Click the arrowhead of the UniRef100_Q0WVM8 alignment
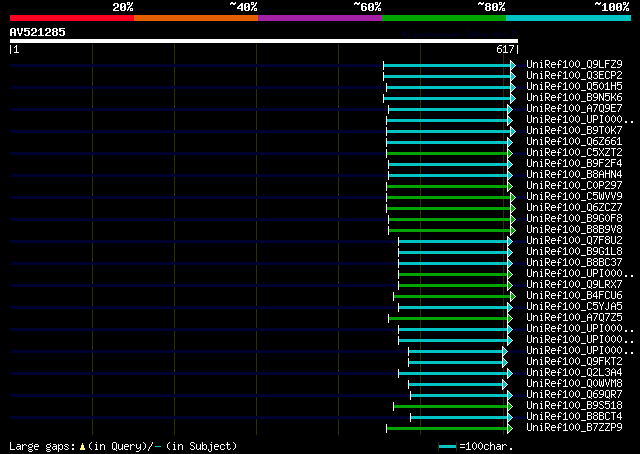Screen dimensions: 640x454 [x=505, y=385]
